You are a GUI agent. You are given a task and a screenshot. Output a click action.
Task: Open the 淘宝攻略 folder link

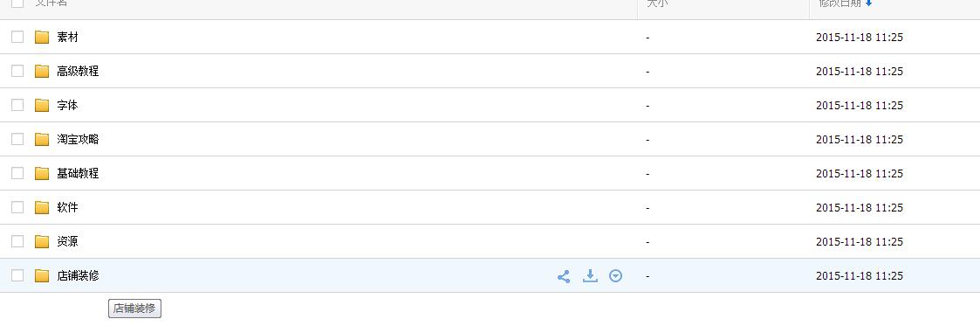(x=78, y=140)
